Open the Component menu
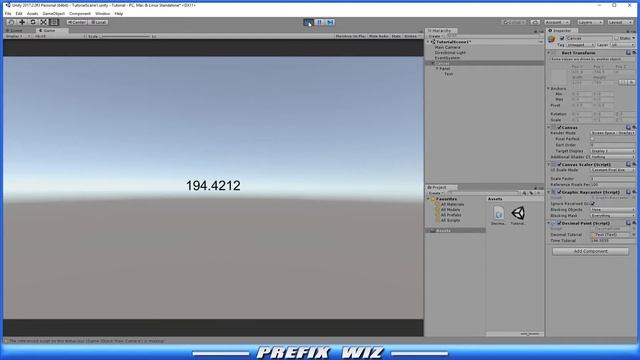Screen dimensions: 640x360 80,13
